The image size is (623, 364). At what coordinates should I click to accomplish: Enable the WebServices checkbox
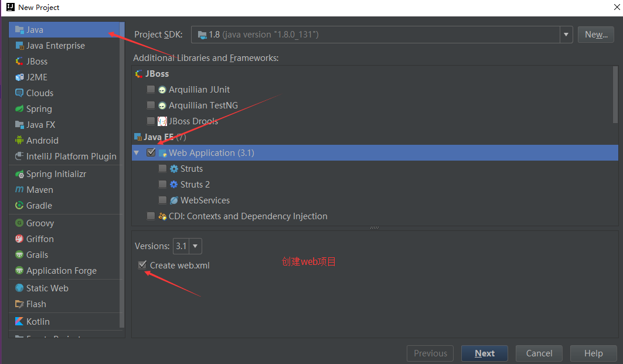[162, 200]
